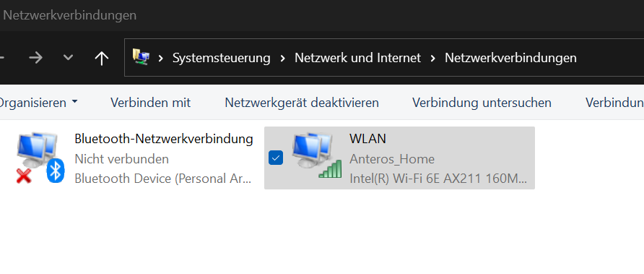Click the up arrow navigation icon
The image size is (644, 274).
[102, 59]
